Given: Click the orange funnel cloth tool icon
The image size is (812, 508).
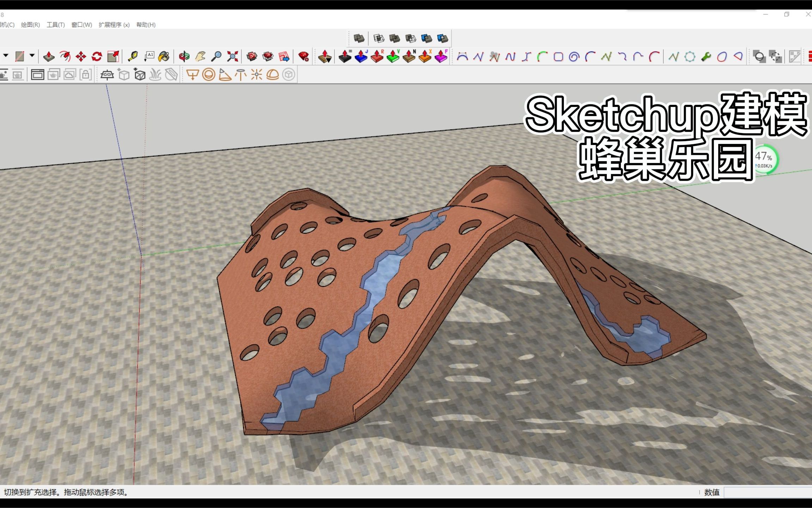Looking at the screenshot, I should tap(193, 75).
